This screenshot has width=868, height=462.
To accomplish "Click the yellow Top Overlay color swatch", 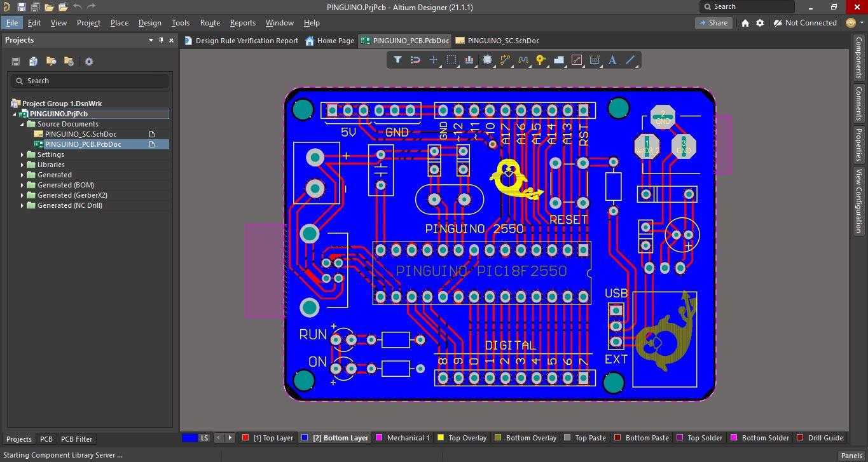I will point(440,438).
